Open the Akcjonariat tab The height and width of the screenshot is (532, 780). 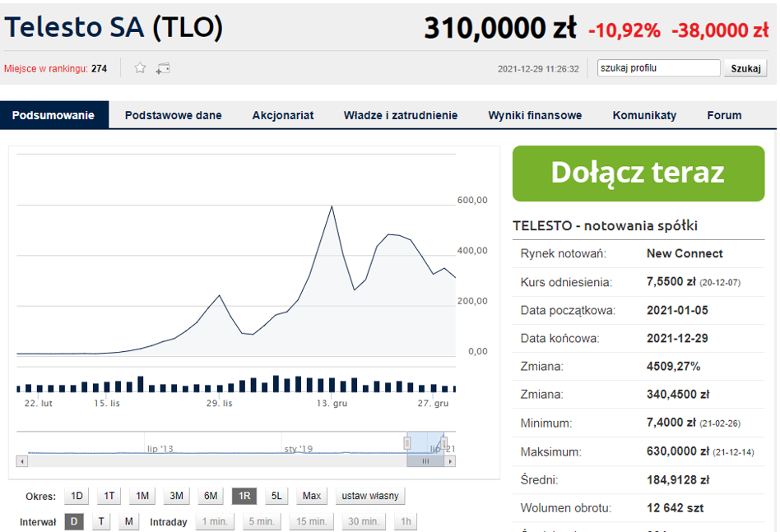coord(282,115)
